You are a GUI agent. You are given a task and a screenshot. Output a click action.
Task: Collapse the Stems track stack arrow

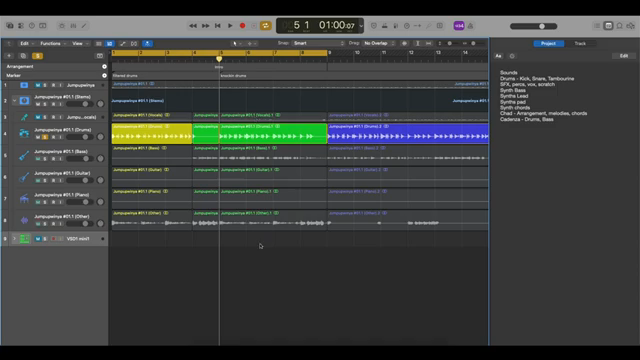click(x=15, y=100)
